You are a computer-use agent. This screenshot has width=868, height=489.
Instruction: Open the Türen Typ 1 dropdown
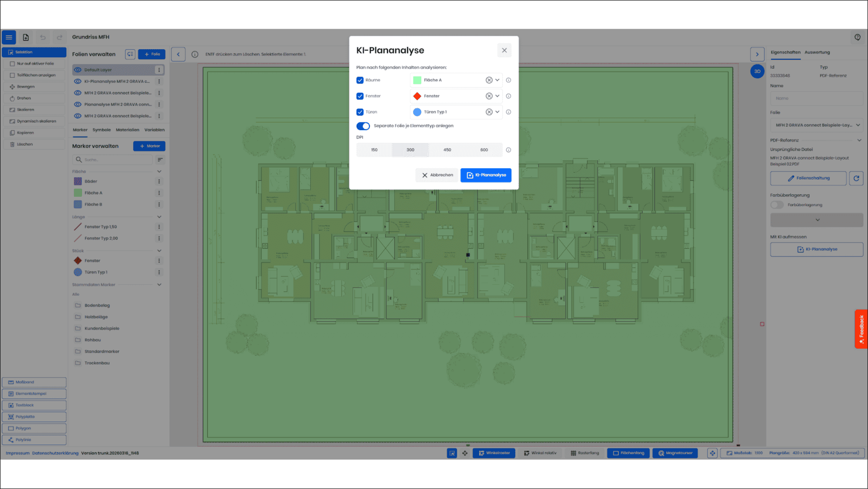497,112
